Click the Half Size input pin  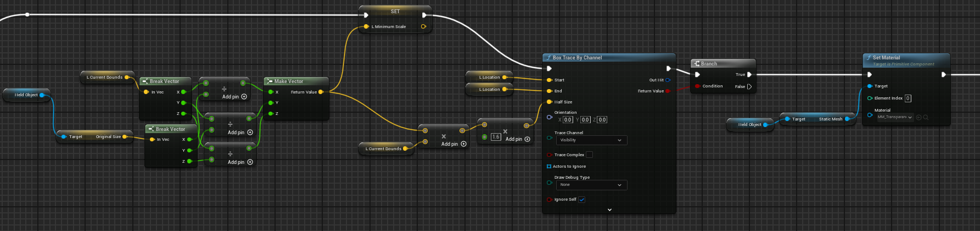(549, 102)
